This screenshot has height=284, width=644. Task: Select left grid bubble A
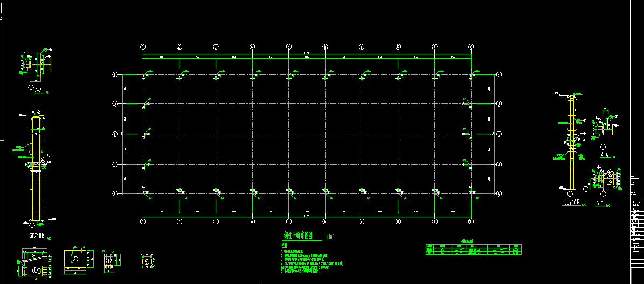click(115, 193)
